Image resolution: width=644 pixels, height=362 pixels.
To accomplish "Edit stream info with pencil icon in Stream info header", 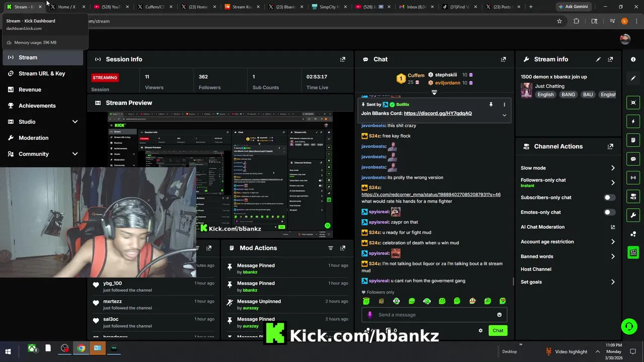I will (x=598, y=59).
